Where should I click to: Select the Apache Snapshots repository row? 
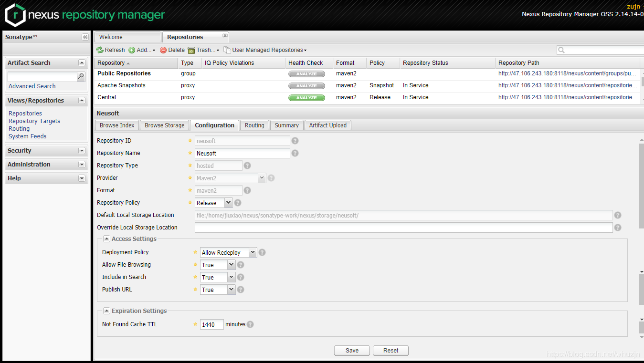368,86
